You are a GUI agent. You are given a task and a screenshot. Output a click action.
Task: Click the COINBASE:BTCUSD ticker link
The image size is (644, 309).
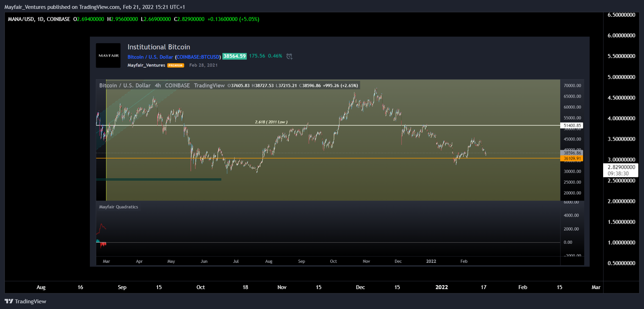pyautogui.click(x=198, y=57)
